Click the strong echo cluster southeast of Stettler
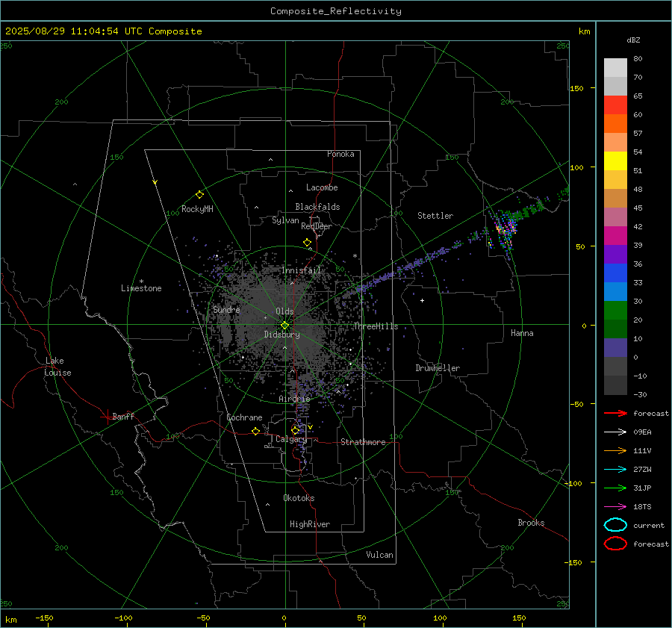 (505, 230)
